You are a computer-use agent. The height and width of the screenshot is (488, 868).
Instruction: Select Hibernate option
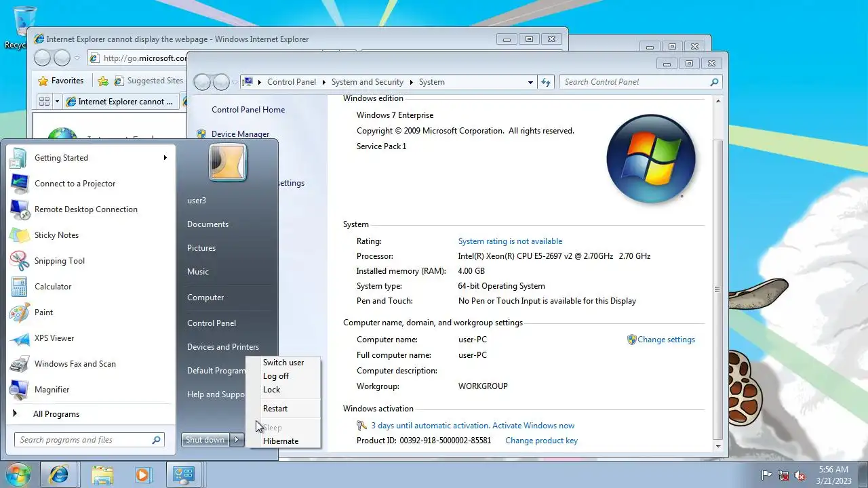point(283,441)
